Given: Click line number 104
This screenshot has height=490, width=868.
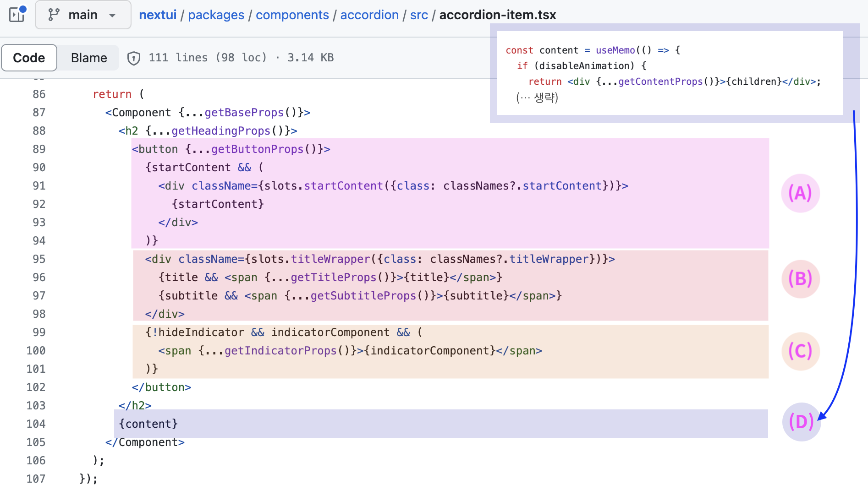Looking at the screenshot, I should pyautogui.click(x=36, y=424).
